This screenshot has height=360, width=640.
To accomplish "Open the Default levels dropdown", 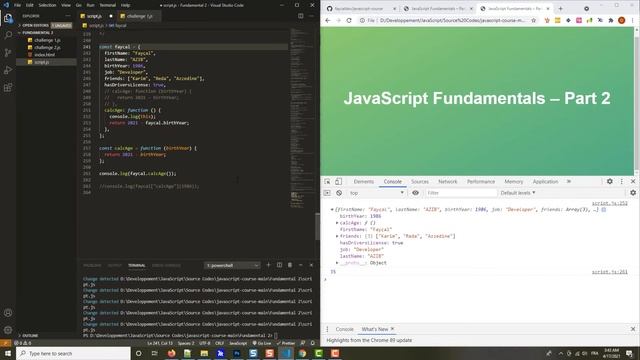I will pos(518,193).
